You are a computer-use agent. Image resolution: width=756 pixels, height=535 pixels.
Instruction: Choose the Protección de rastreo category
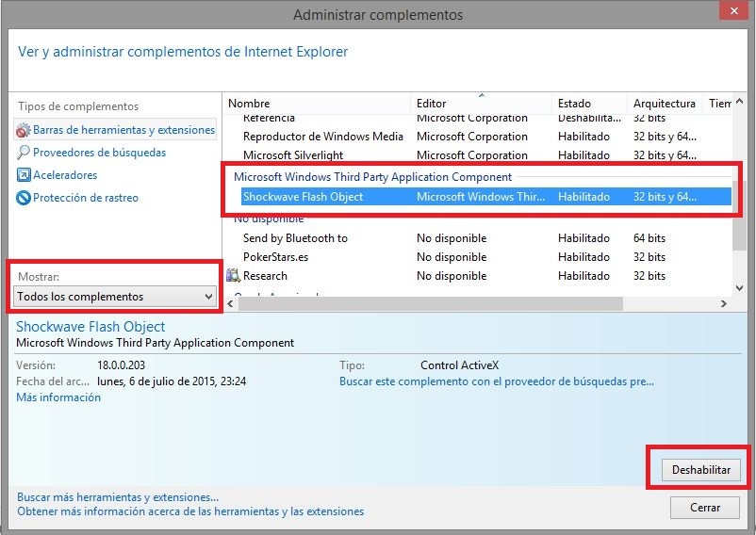(x=86, y=198)
